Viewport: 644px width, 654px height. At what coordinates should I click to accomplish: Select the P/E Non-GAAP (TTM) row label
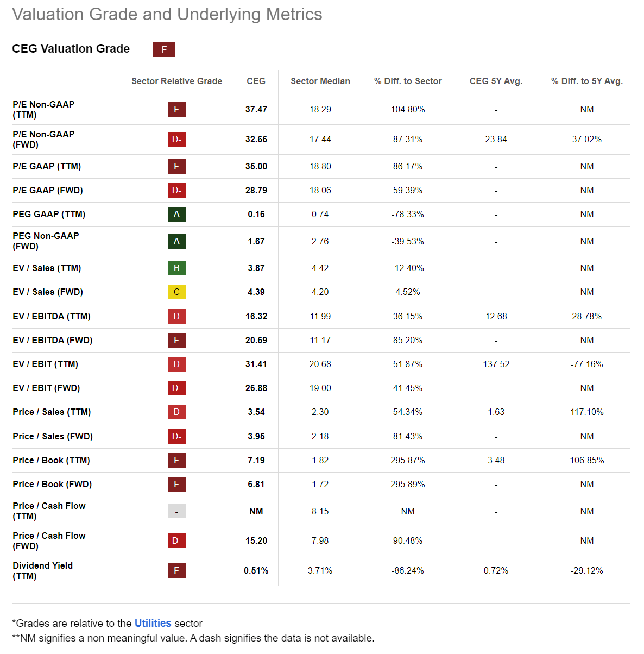43,109
